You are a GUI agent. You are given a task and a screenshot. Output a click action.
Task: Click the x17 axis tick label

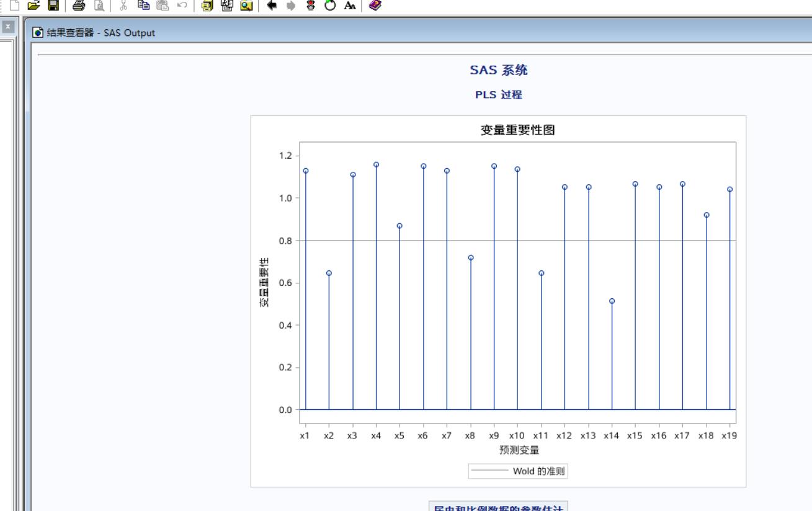(x=682, y=436)
